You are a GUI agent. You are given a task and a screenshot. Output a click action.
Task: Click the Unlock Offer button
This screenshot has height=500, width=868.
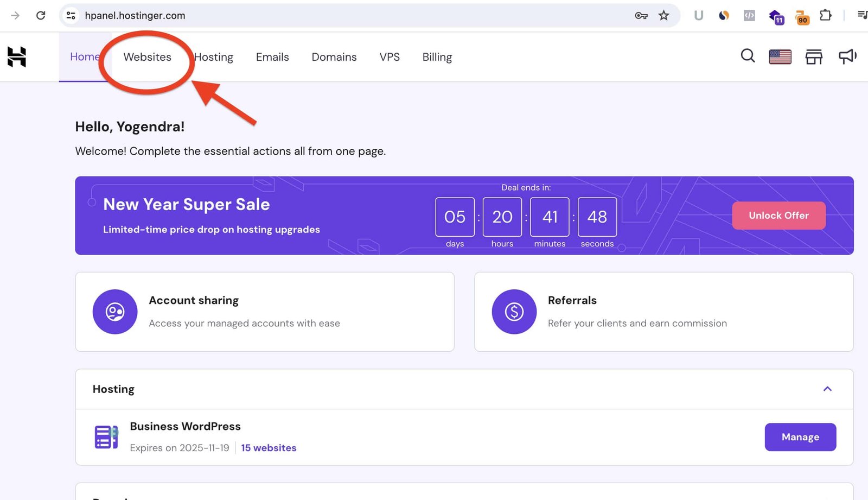coord(778,216)
